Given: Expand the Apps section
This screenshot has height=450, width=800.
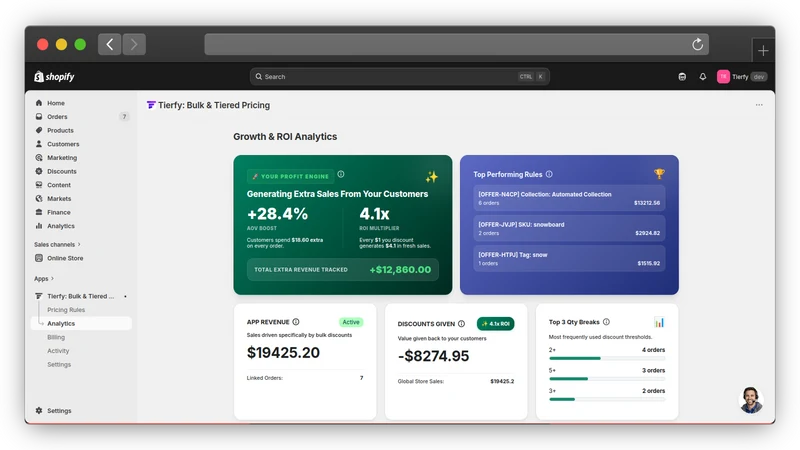Looking at the screenshot, I should point(44,279).
